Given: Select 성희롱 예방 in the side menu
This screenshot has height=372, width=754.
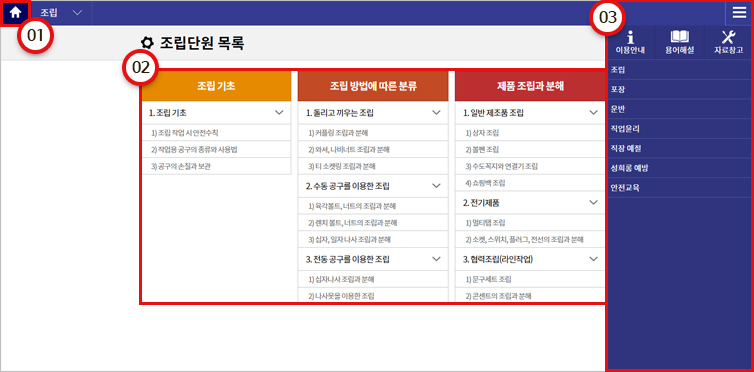Looking at the screenshot, I should [679, 168].
